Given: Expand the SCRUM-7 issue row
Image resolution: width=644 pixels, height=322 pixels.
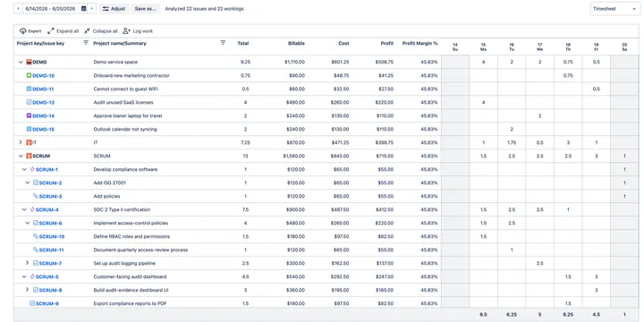Looking at the screenshot, I should point(28,263).
